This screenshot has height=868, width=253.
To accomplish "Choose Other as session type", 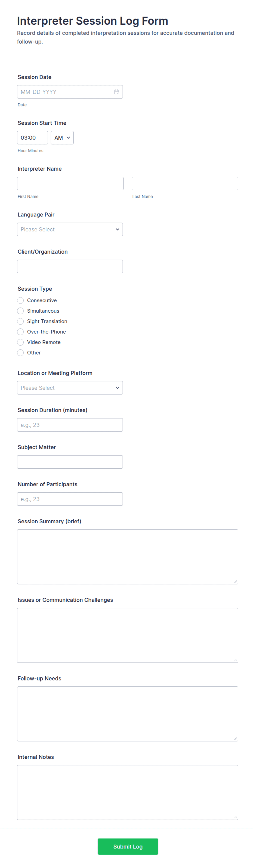I will (21, 353).
